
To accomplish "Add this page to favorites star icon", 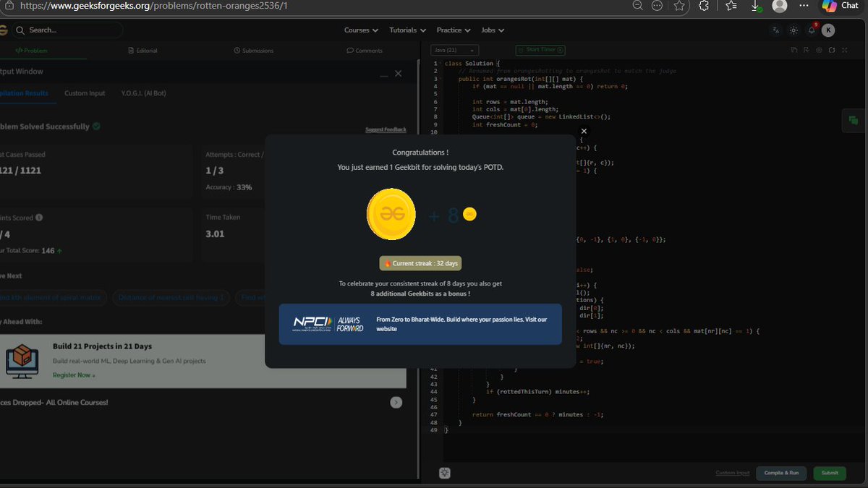I will (x=678, y=5).
